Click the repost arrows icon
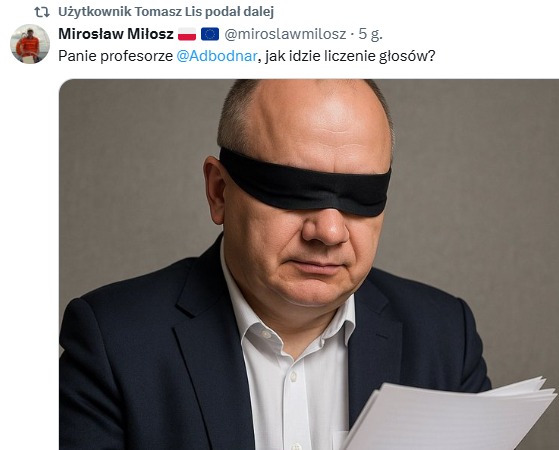The height and width of the screenshot is (450, 559). (42, 12)
